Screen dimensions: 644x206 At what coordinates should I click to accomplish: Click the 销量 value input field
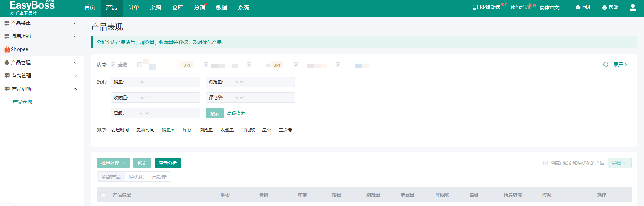point(176,82)
